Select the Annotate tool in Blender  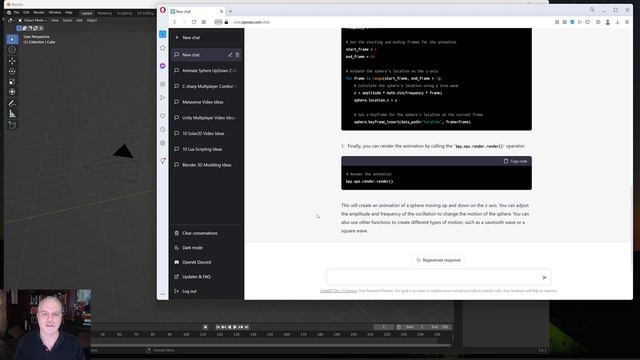(x=12, y=103)
